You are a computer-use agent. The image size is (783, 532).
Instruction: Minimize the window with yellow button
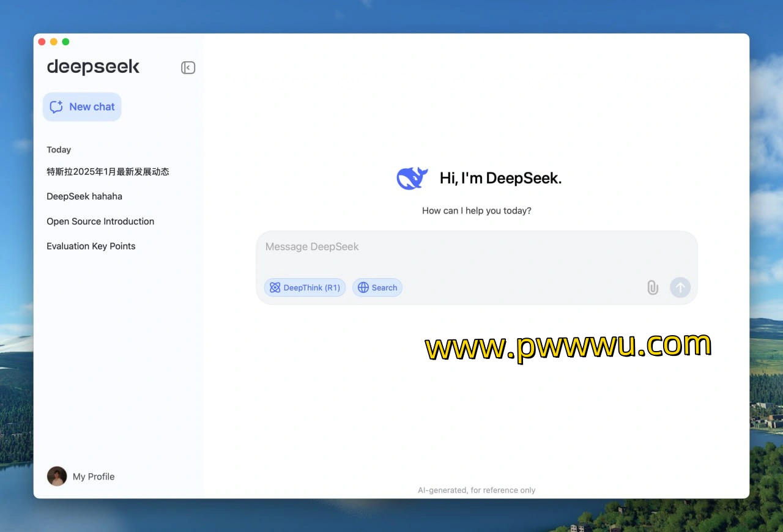tap(54, 42)
